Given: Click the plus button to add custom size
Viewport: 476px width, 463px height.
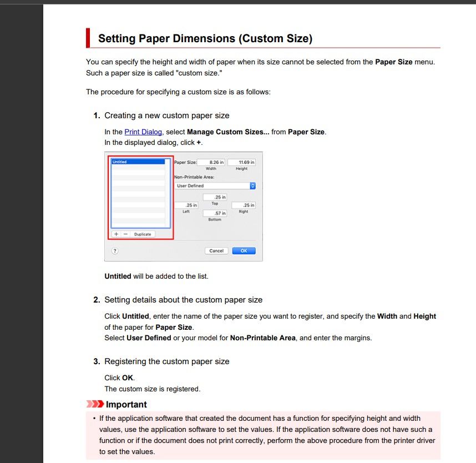Looking at the screenshot, I should tap(117, 234).
